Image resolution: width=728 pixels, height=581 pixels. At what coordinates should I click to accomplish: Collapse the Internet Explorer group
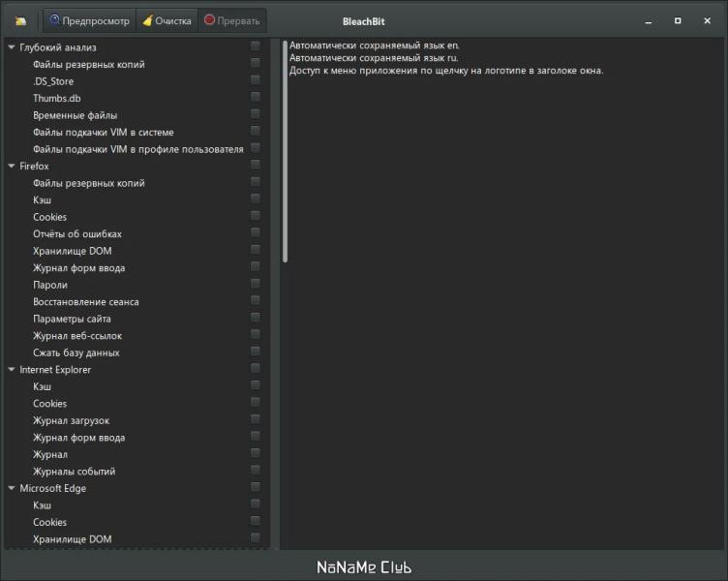coord(12,369)
